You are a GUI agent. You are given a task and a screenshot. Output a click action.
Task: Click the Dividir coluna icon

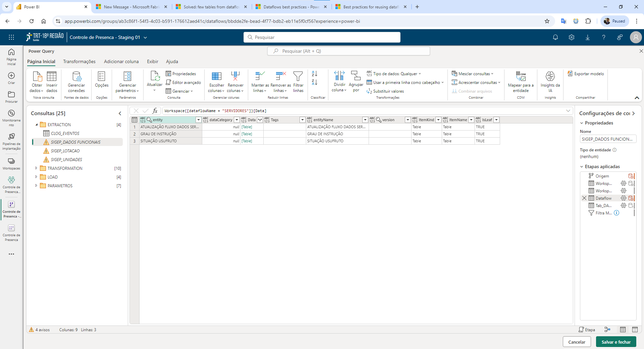pos(339,76)
